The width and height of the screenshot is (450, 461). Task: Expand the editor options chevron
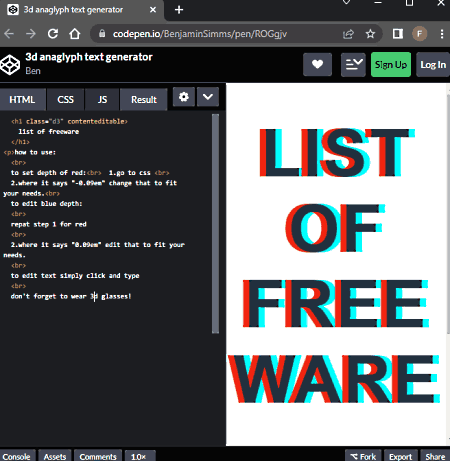click(x=208, y=97)
